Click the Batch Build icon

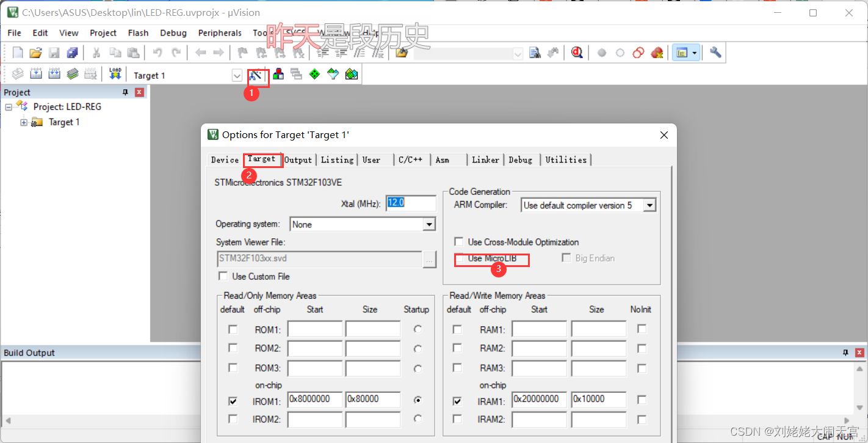click(x=73, y=75)
